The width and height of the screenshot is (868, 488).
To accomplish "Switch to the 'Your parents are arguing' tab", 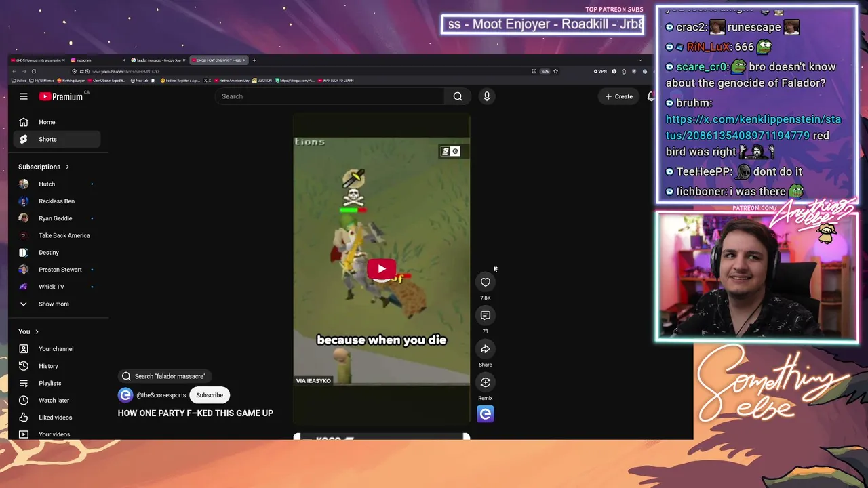I will (x=38, y=60).
